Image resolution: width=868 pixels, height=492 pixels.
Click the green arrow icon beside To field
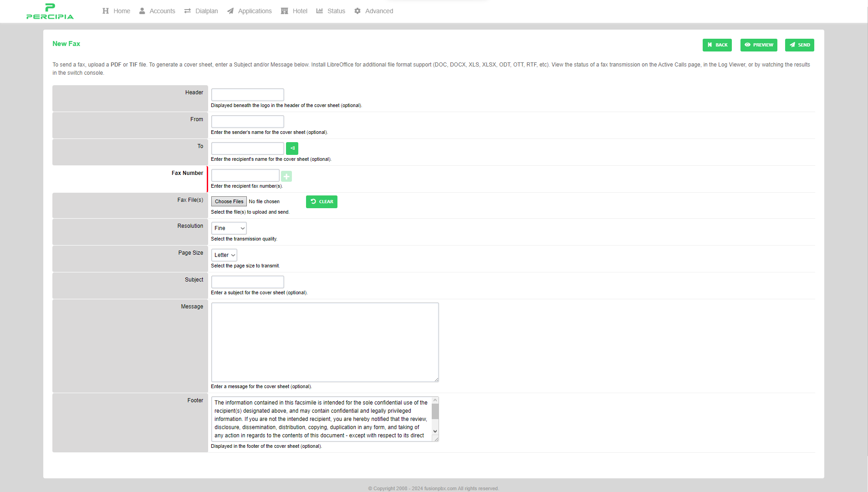(x=292, y=149)
